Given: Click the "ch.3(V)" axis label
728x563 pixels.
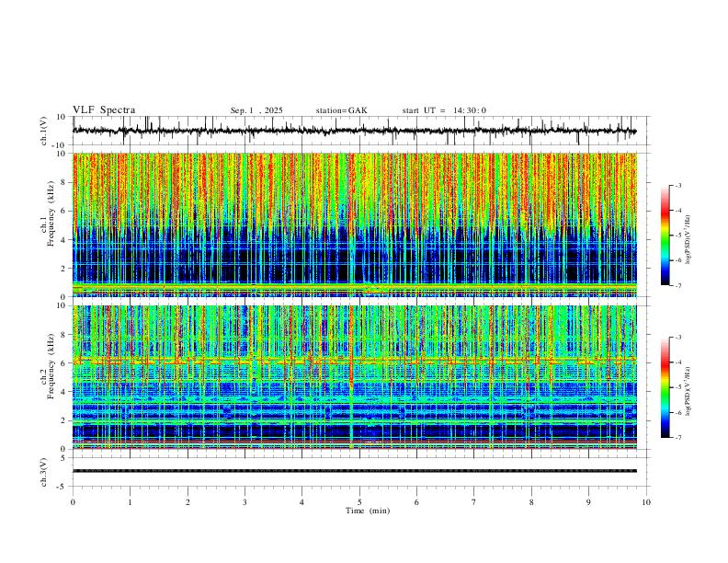Looking at the screenshot, I should (44, 472).
